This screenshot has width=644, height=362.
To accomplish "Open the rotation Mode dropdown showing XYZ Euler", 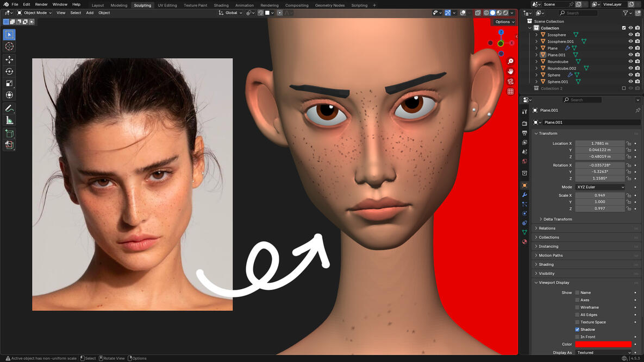I will [x=600, y=187].
